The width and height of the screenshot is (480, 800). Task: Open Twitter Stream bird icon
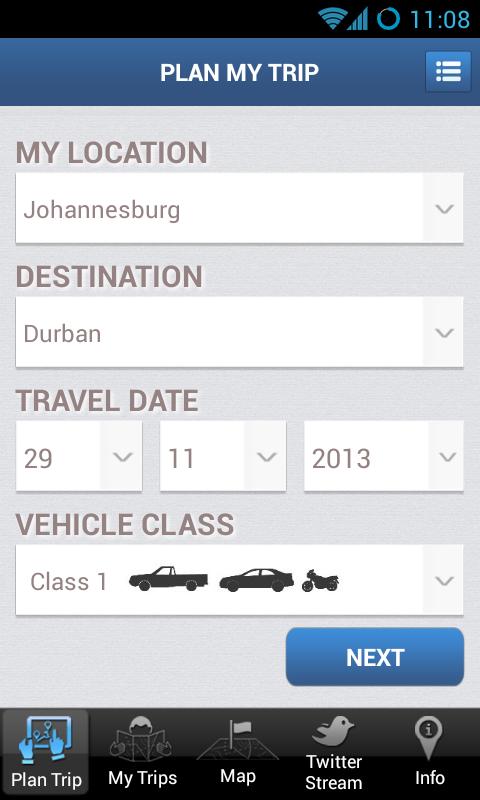coord(333,730)
